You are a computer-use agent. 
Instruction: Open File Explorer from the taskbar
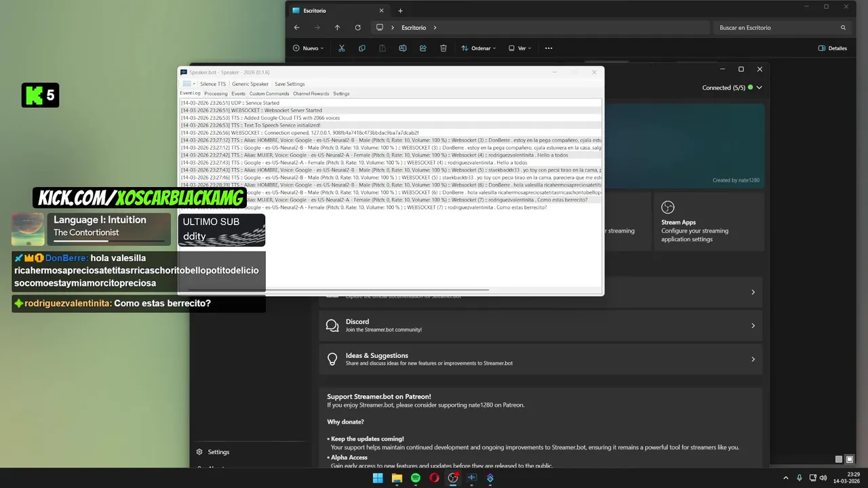pyautogui.click(x=397, y=478)
